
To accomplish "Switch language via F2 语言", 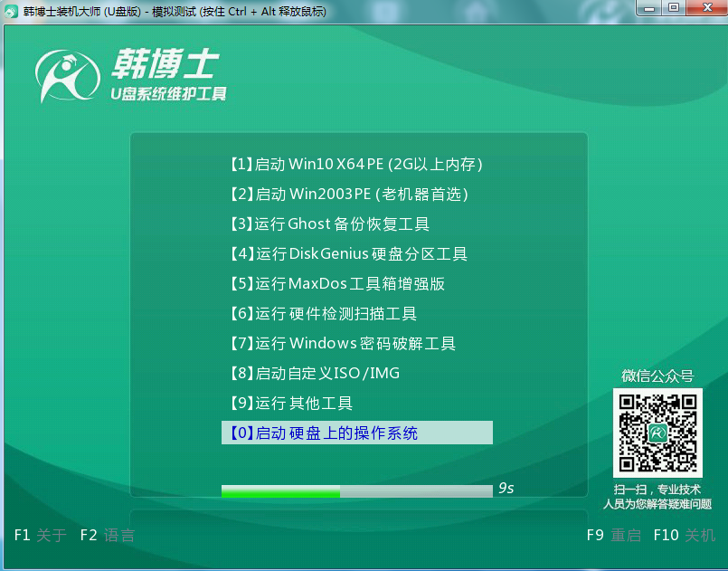I will (x=108, y=535).
